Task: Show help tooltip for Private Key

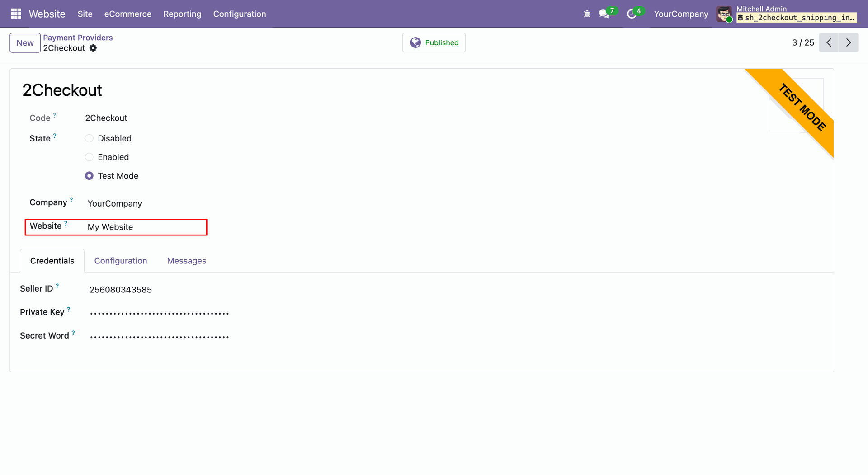Action: (x=69, y=309)
